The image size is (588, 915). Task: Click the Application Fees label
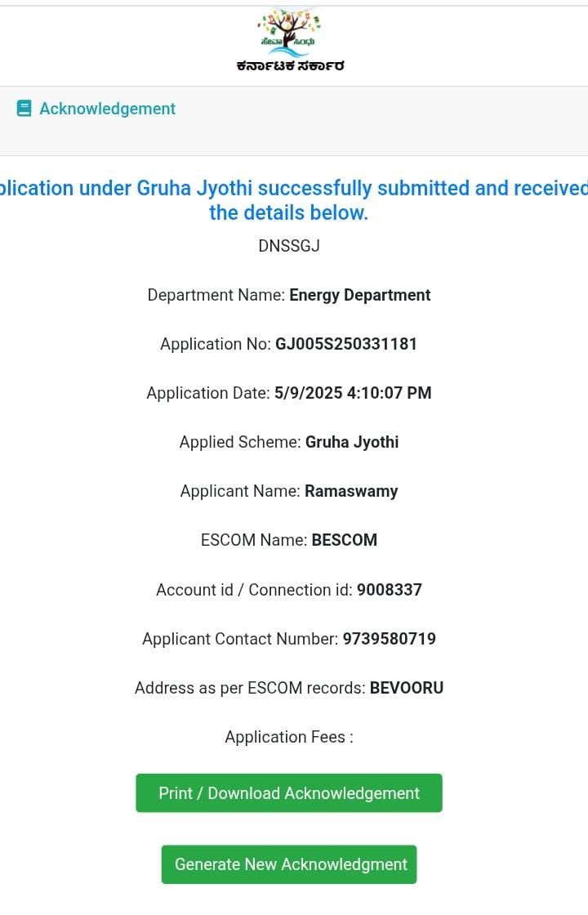(289, 737)
